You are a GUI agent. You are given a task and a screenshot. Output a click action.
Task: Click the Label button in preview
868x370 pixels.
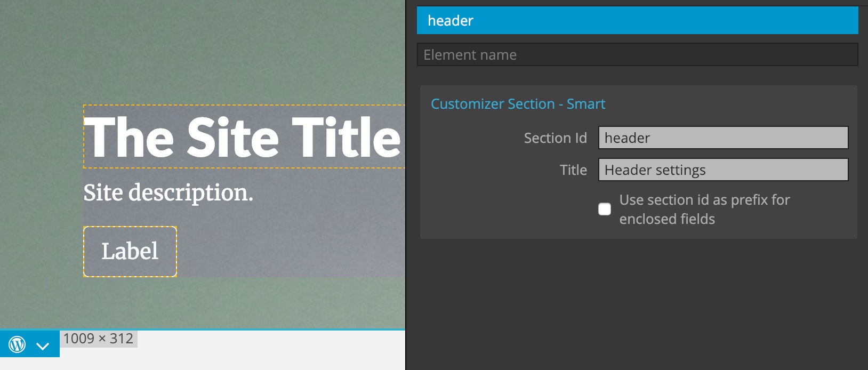[x=130, y=252]
